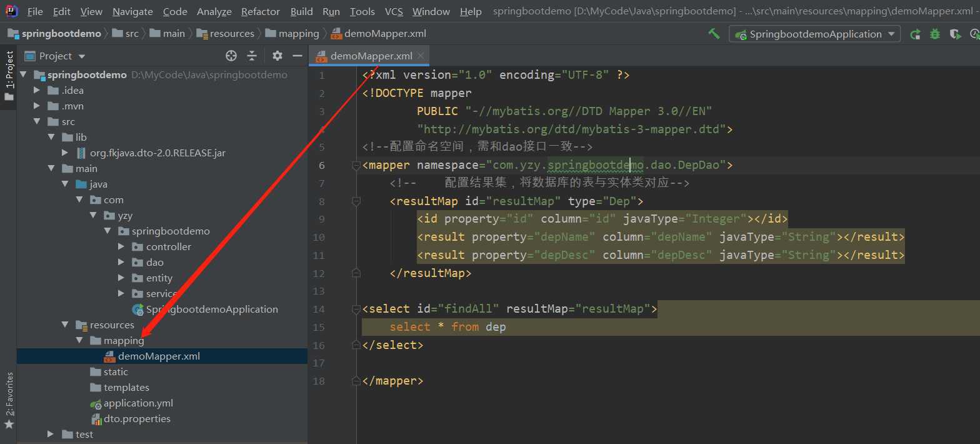Click the resources folder icon in the tree

[81, 325]
